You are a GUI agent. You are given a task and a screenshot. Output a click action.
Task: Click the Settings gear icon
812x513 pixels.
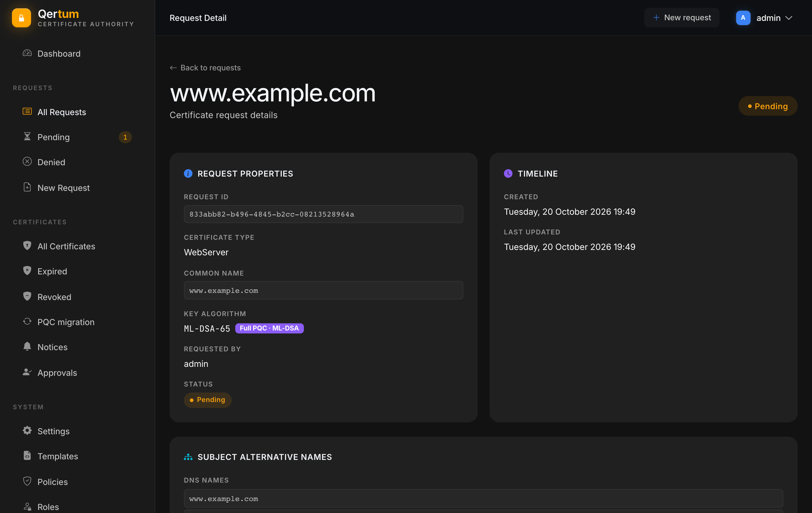pyautogui.click(x=27, y=430)
